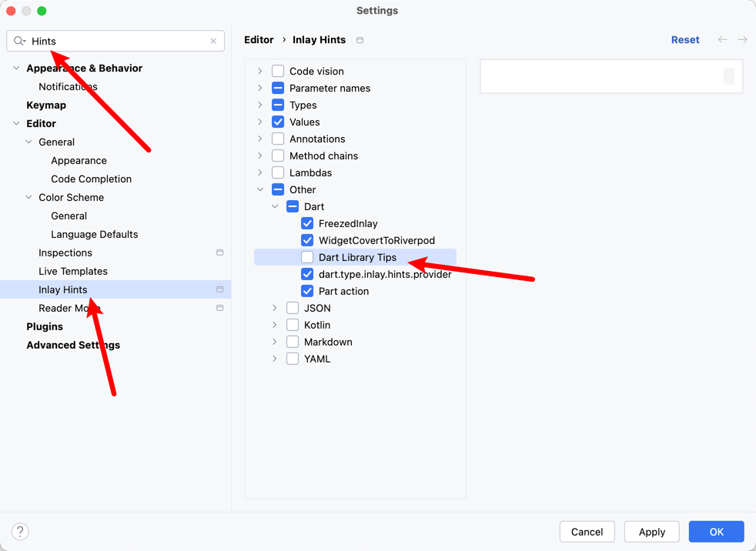Toggle the Code vision checkbox
Viewport: 756px width, 551px height.
[278, 71]
